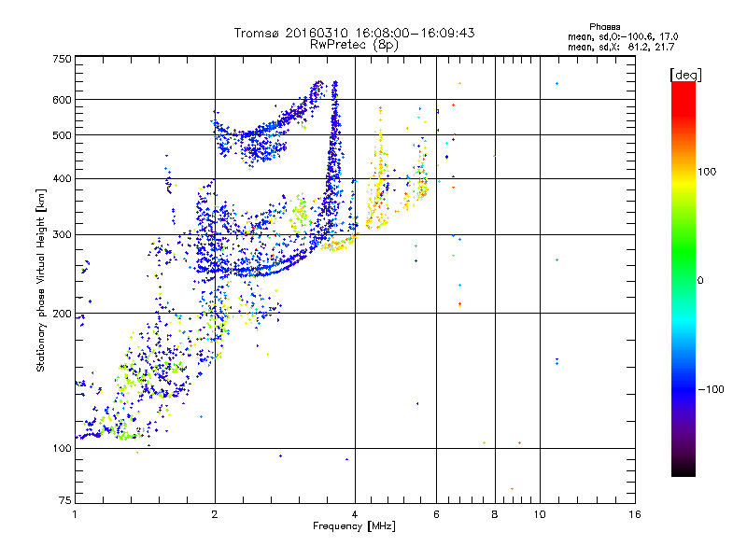Click the isolated blue data point above 600 km near 11 MHz

[557, 84]
